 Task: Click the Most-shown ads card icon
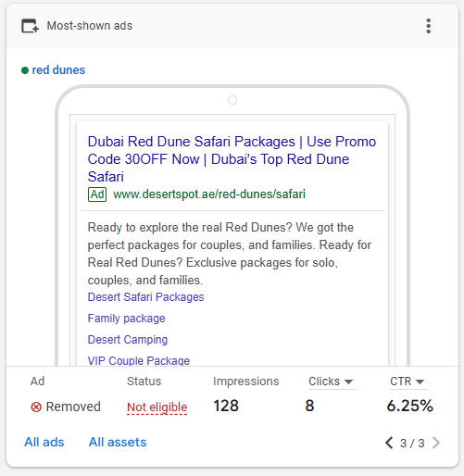tap(30, 26)
